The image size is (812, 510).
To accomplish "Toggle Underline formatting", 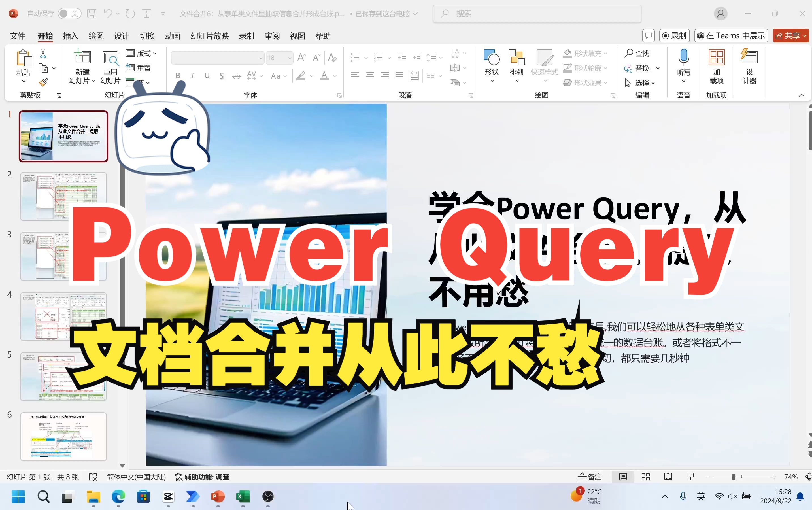I will point(207,76).
